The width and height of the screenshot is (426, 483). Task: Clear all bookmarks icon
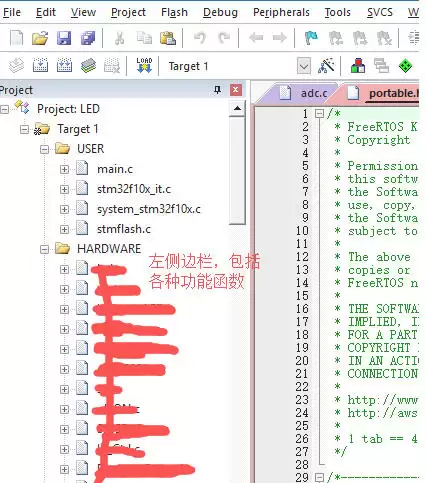click(384, 38)
